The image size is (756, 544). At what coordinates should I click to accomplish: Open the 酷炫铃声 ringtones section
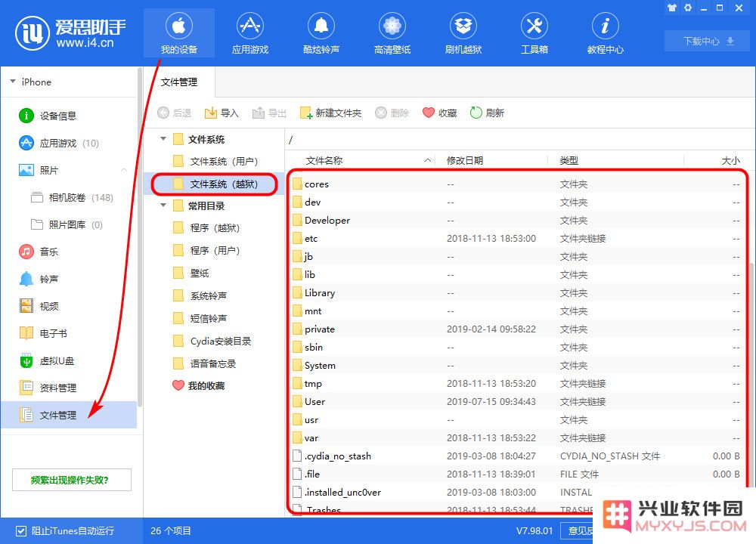click(x=321, y=32)
